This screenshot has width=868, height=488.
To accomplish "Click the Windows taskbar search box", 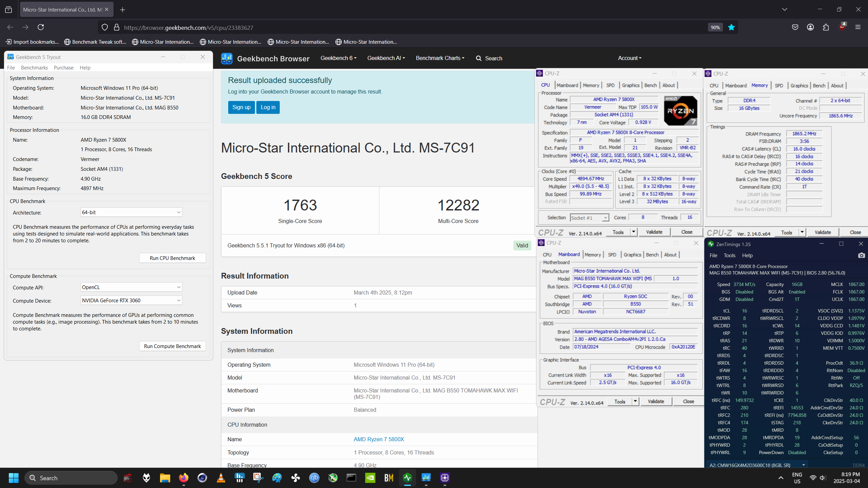I will point(71,478).
